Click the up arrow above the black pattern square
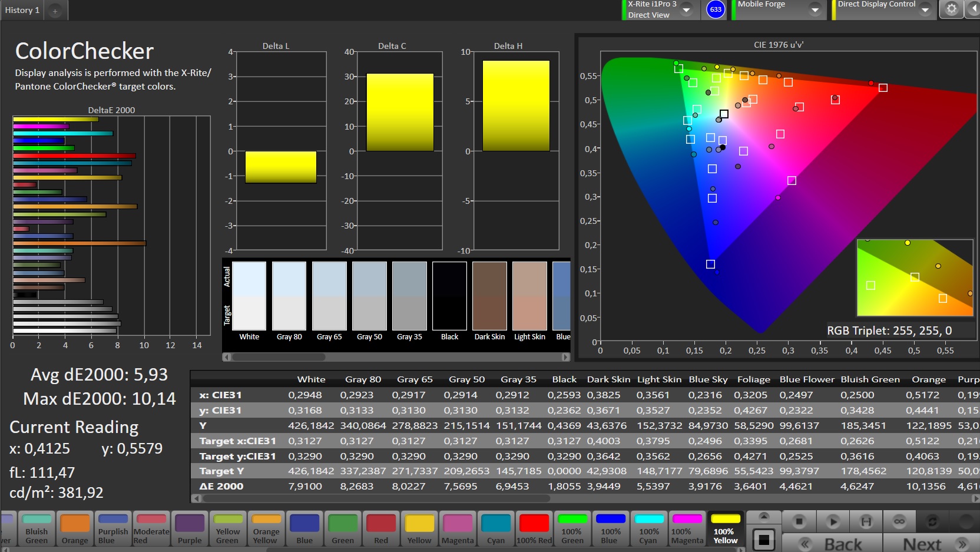Screen dimensions: 980x552 point(764,517)
